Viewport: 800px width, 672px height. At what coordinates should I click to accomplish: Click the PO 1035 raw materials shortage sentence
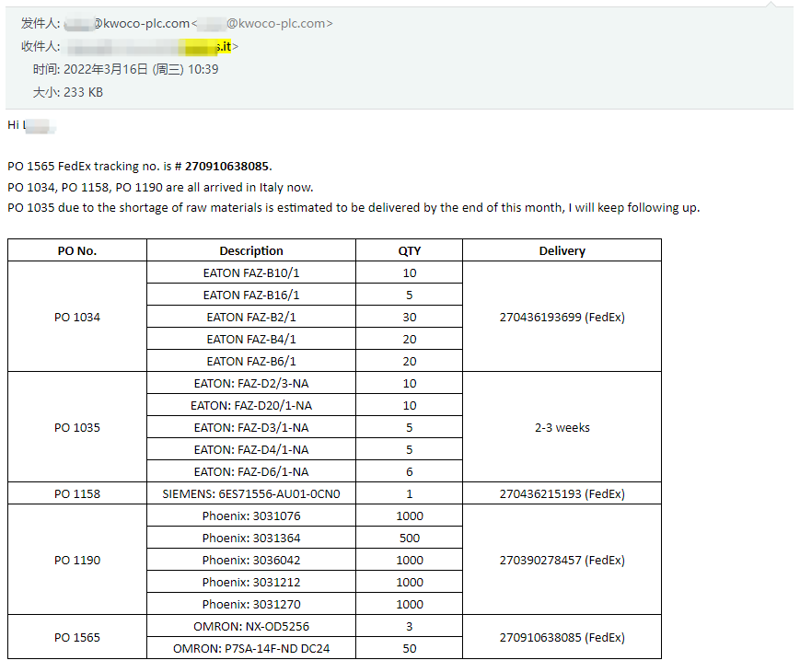pyautogui.click(x=354, y=208)
